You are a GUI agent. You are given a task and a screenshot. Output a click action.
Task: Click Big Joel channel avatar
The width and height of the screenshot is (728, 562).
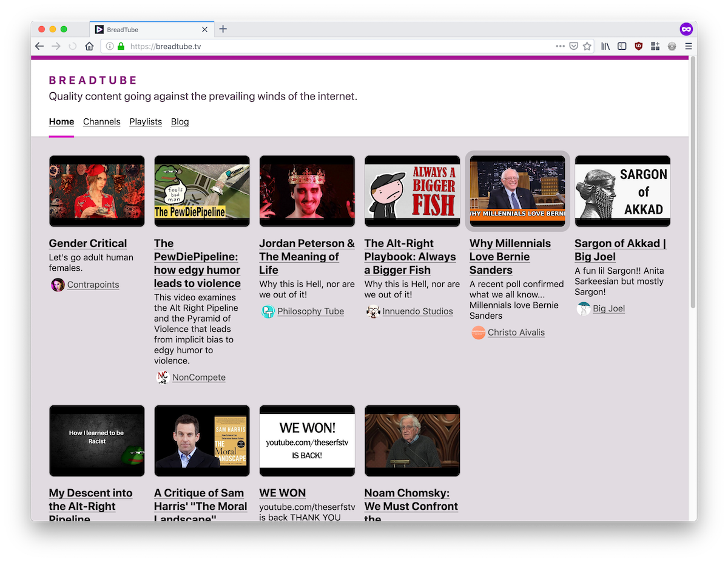pos(584,309)
